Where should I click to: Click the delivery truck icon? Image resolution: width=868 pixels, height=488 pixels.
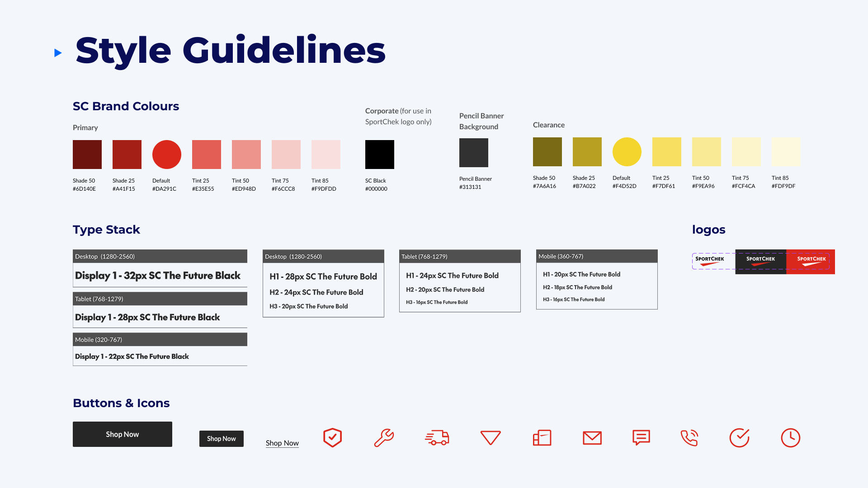click(437, 438)
